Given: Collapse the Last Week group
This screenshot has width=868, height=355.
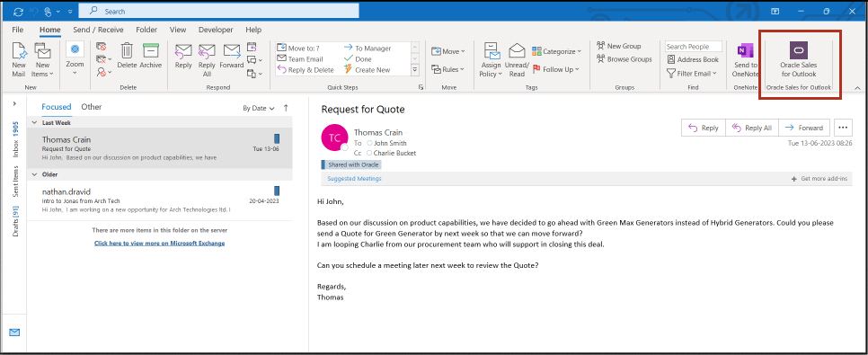Looking at the screenshot, I should coord(34,123).
